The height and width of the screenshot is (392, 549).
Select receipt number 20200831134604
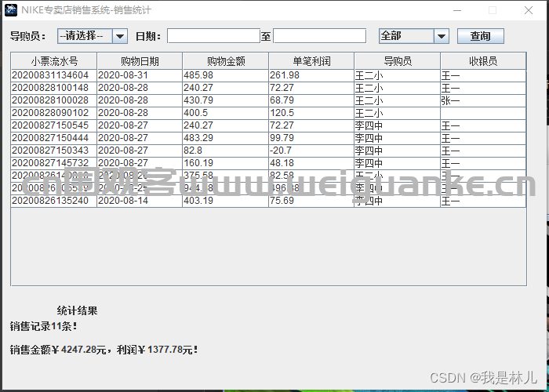(x=54, y=75)
